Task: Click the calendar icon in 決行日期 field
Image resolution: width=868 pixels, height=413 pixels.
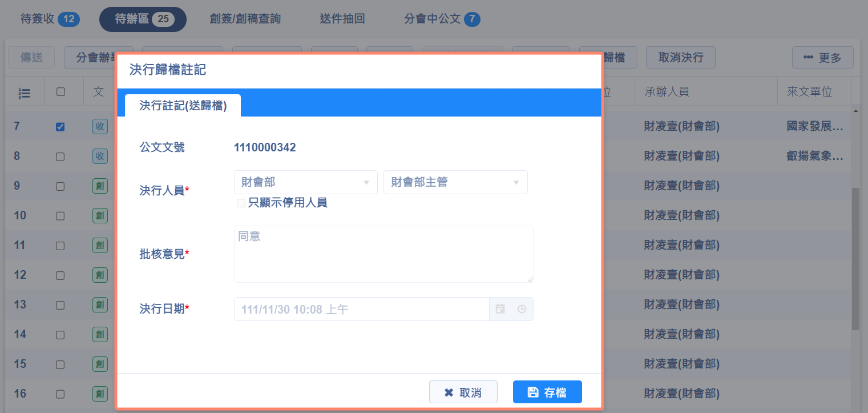Action: pos(500,309)
